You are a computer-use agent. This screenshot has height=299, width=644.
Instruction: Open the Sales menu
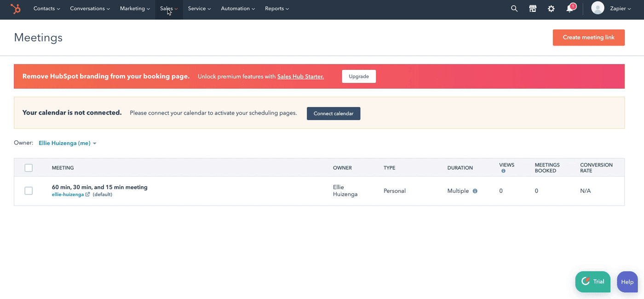(169, 9)
